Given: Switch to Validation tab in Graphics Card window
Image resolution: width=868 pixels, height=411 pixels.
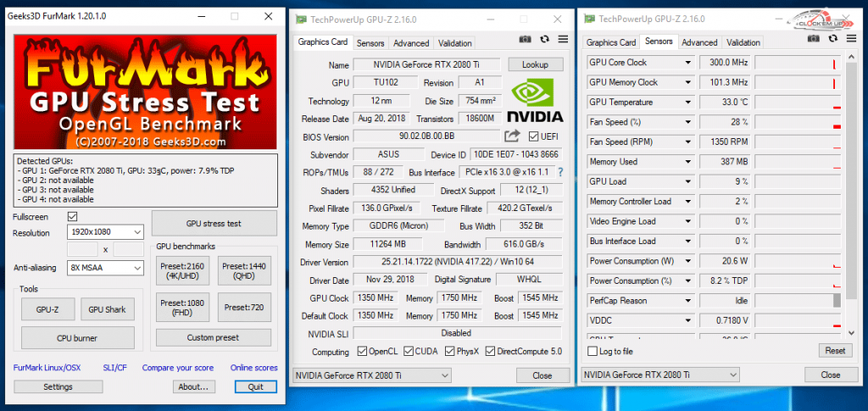Looking at the screenshot, I should [455, 43].
